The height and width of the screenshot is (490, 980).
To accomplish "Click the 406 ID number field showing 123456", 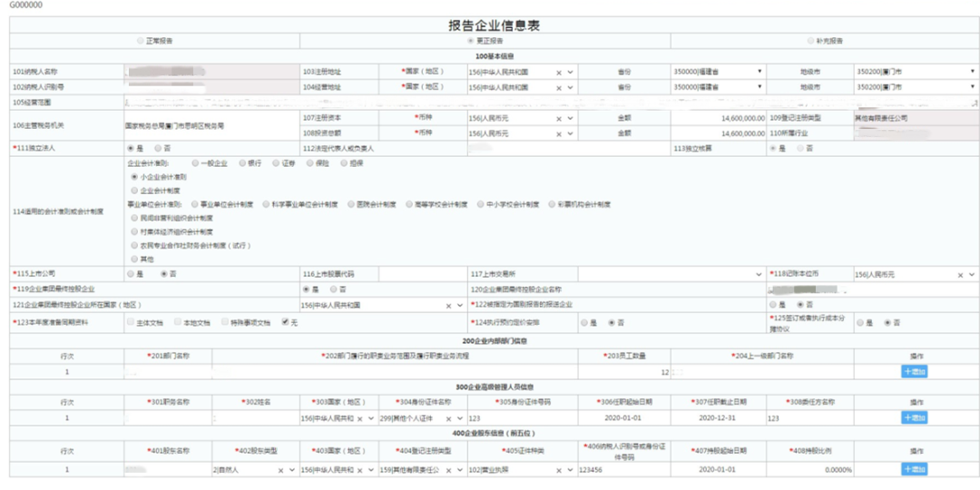I will click(x=624, y=469).
